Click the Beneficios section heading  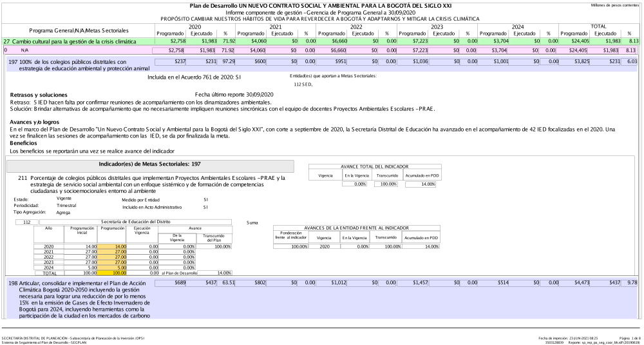24,143
